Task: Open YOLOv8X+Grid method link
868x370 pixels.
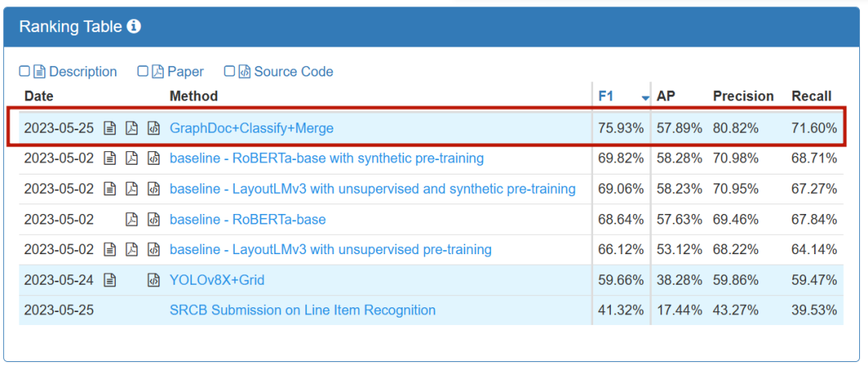Action: pos(216,281)
